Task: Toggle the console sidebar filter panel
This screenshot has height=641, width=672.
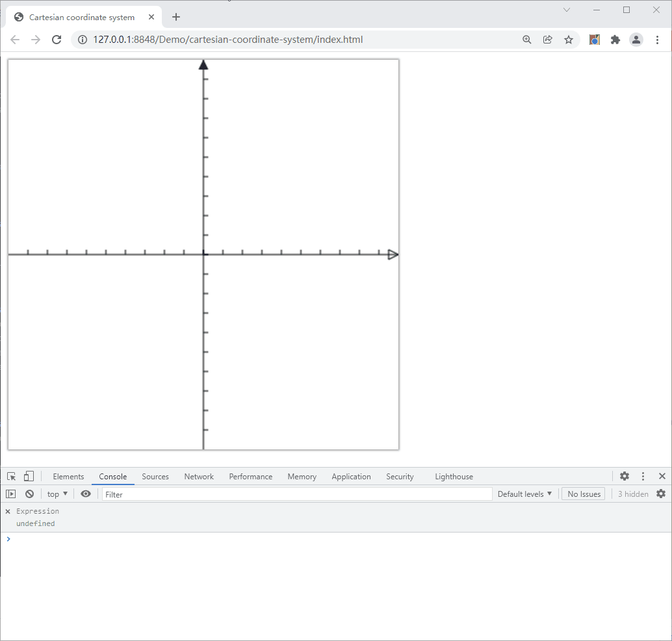Action: [x=10, y=494]
